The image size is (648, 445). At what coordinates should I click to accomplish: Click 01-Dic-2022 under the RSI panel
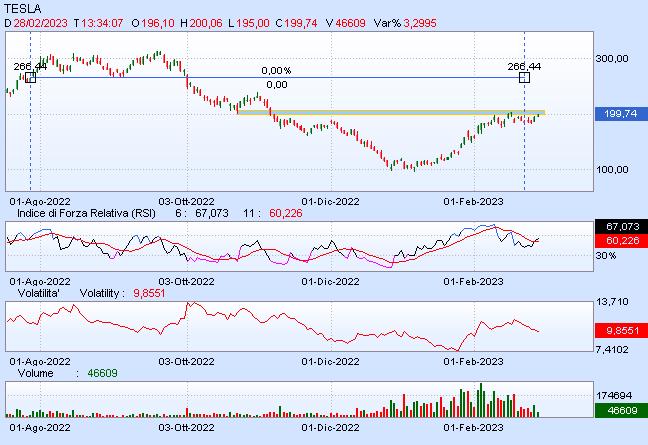click(330, 282)
